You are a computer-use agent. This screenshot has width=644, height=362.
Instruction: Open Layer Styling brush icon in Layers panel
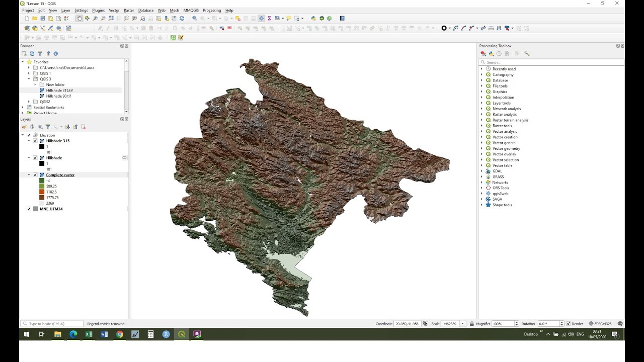[x=24, y=127]
